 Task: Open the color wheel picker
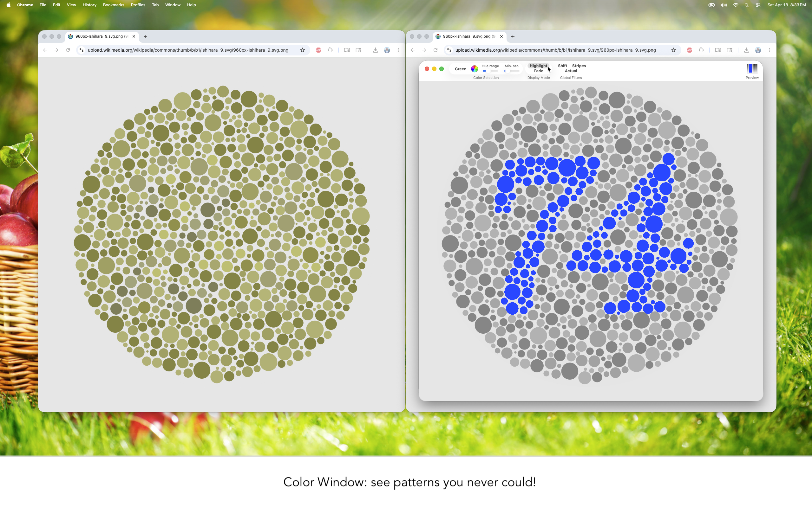coord(475,69)
